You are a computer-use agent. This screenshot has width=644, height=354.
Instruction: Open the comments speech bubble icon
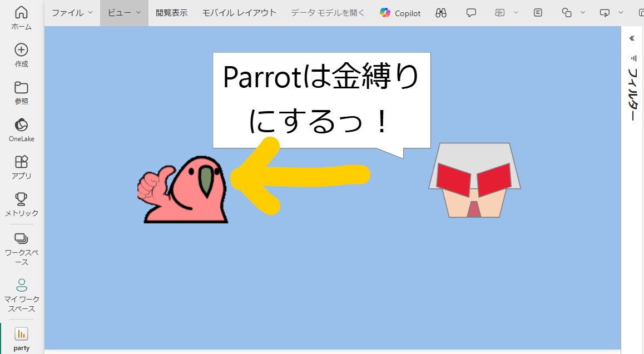[471, 12]
